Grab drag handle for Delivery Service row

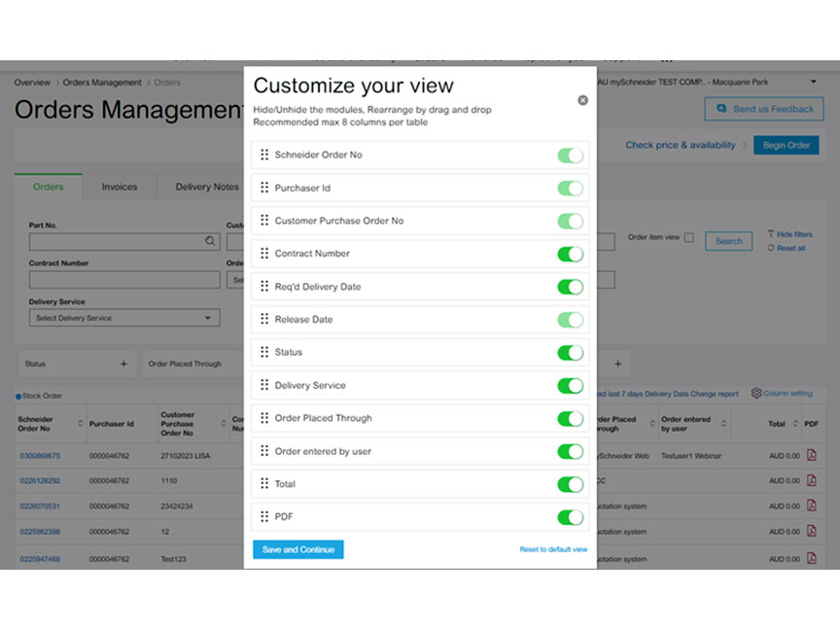click(x=264, y=385)
